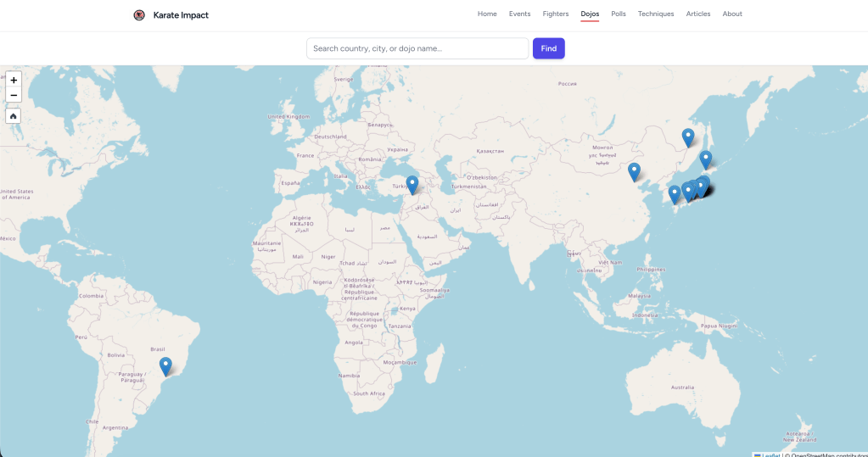Switch to the Techniques page

(656, 14)
